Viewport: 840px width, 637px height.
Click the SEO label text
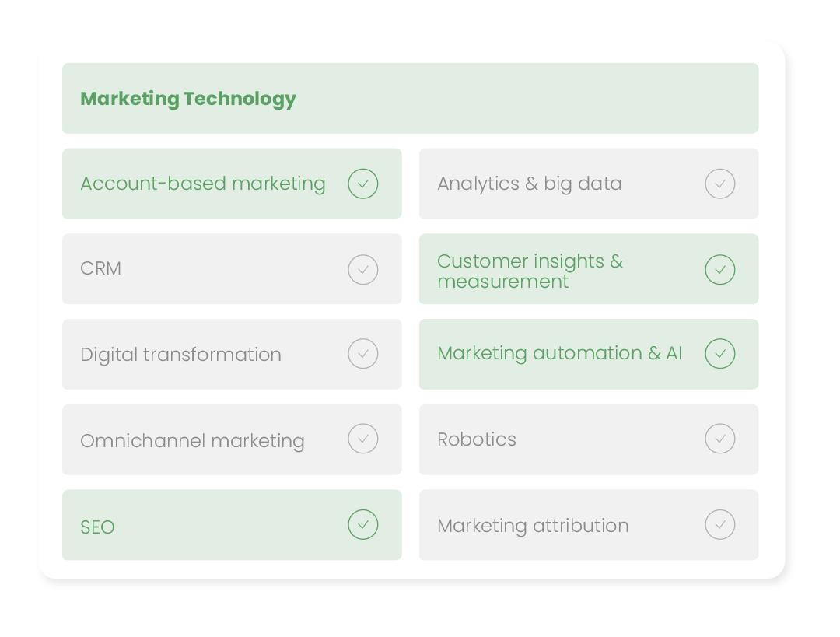[x=97, y=527]
